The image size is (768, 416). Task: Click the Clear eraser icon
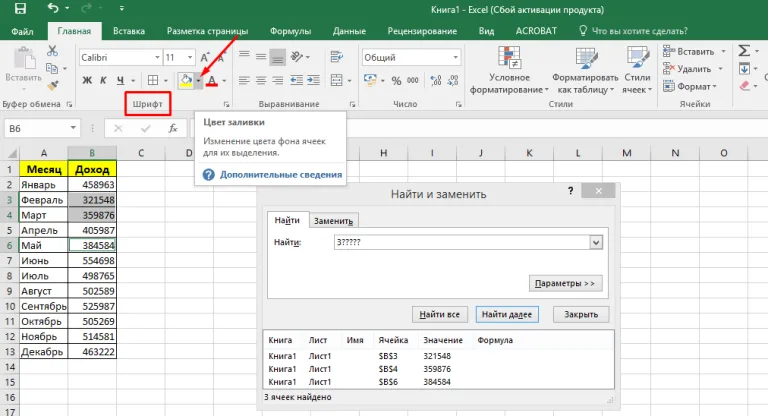click(x=744, y=86)
